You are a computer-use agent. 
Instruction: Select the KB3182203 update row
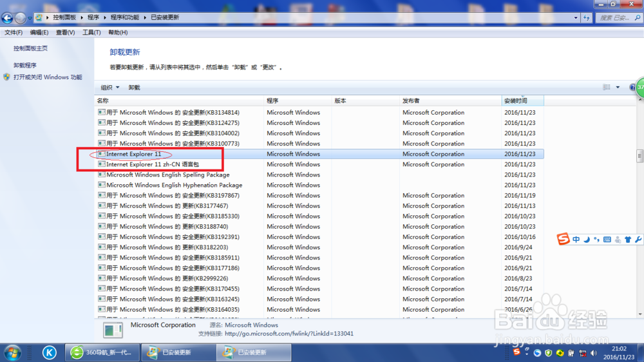click(x=319, y=247)
